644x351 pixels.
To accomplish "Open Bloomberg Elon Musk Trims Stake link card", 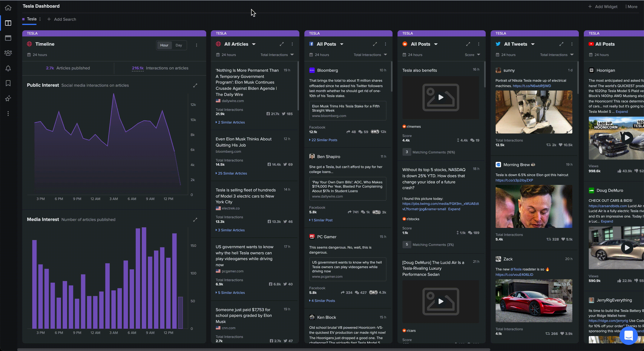I will pos(348,111).
